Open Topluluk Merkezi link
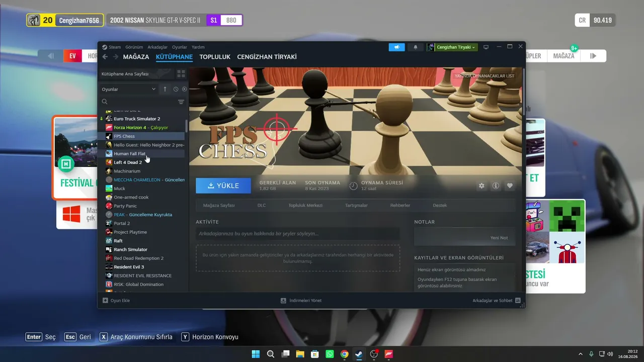The height and width of the screenshot is (362, 644). [305, 205]
